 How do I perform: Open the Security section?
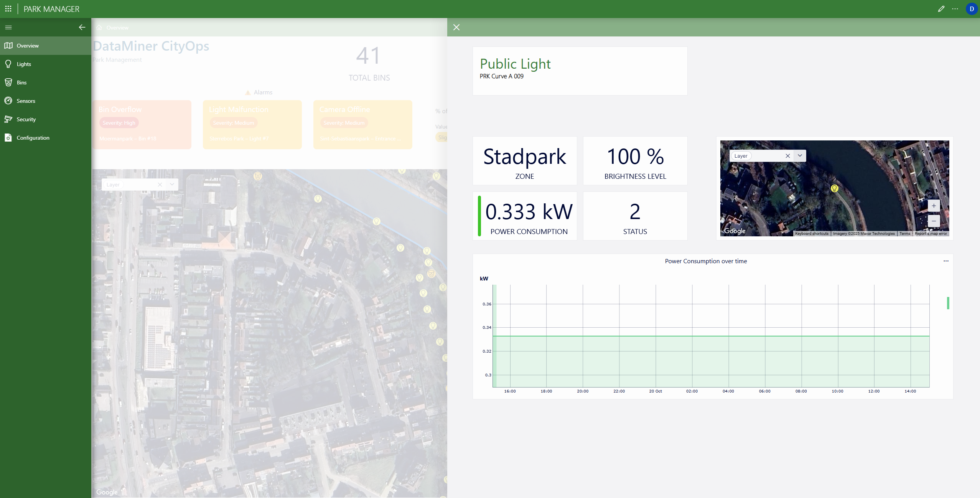(26, 119)
